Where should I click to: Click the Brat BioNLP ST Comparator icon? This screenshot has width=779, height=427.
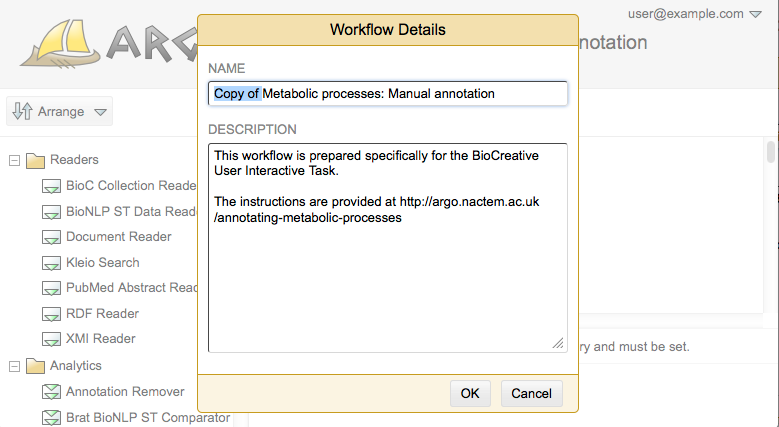point(51,418)
